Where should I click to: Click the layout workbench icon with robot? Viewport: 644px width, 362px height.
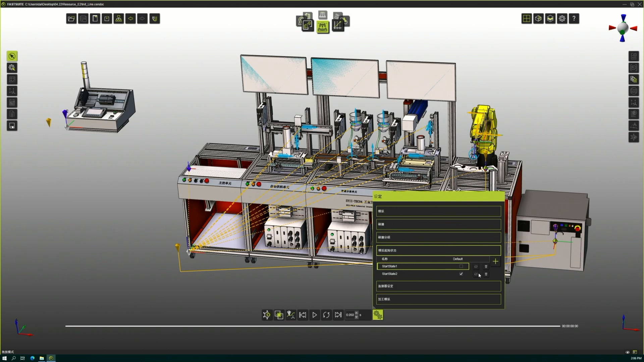point(307,25)
